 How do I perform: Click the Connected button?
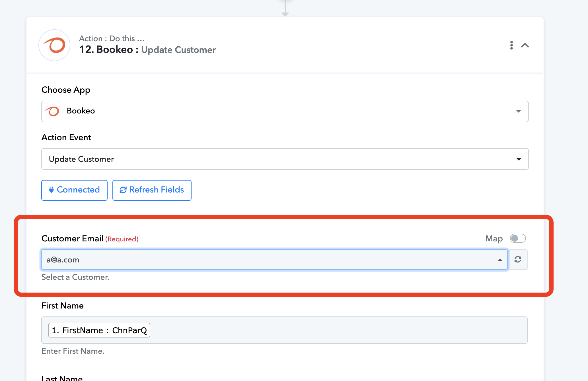pos(74,190)
